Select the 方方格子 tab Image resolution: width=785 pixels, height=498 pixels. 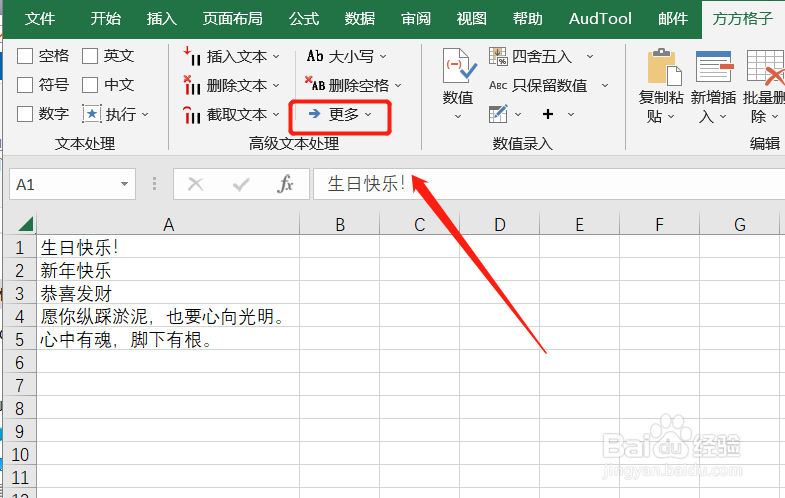(742, 19)
